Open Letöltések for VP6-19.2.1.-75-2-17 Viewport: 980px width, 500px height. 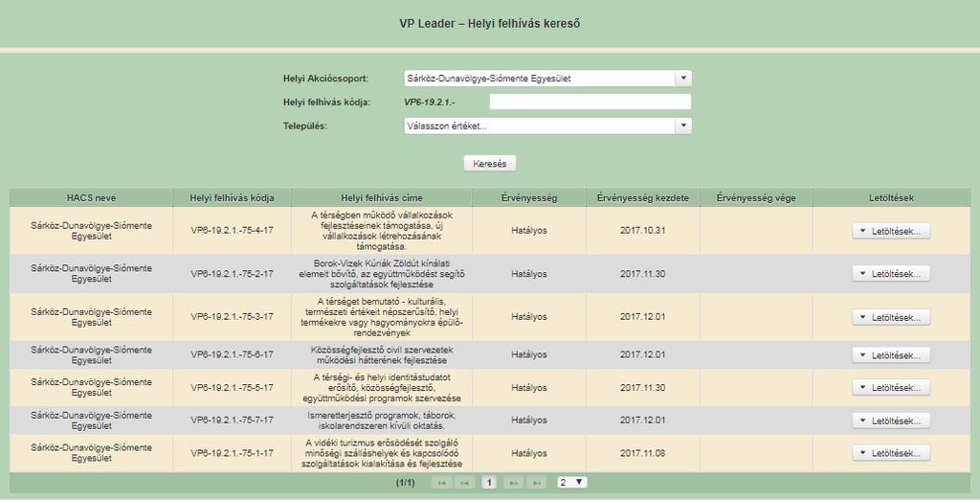point(891,273)
